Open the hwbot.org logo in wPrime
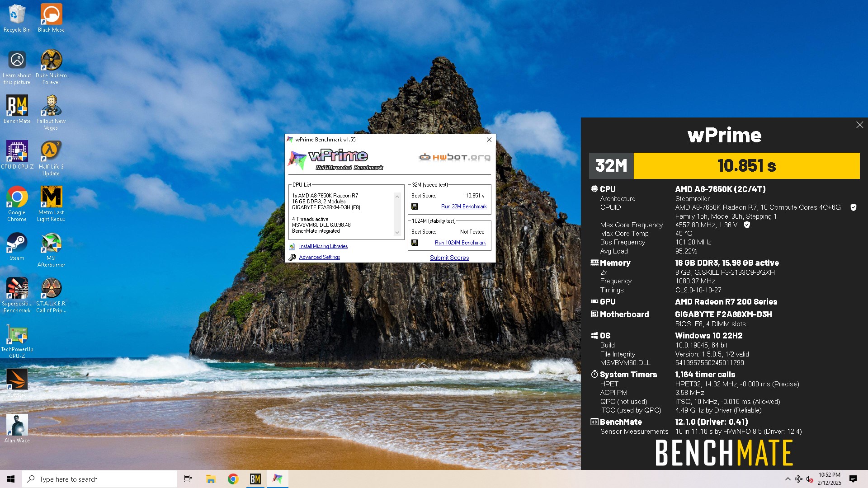The height and width of the screenshot is (488, 868). coord(454,157)
